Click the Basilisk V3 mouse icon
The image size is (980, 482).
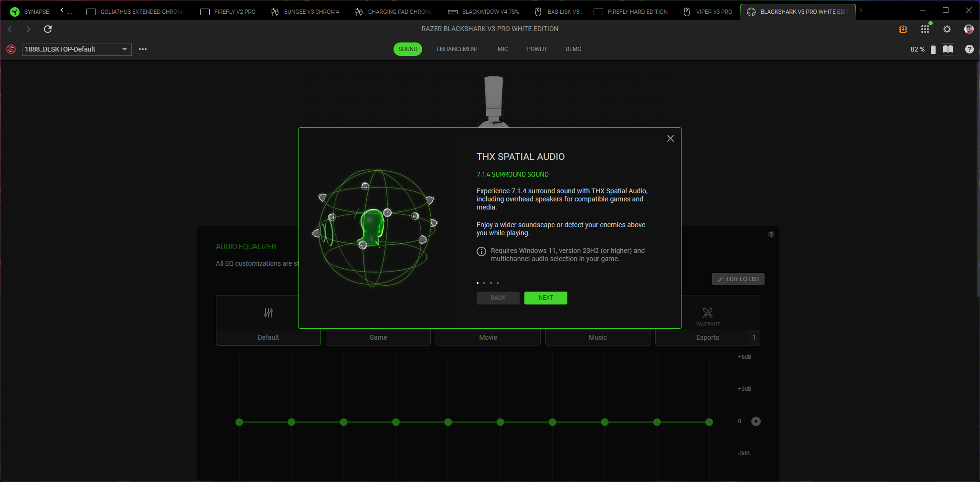point(538,12)
